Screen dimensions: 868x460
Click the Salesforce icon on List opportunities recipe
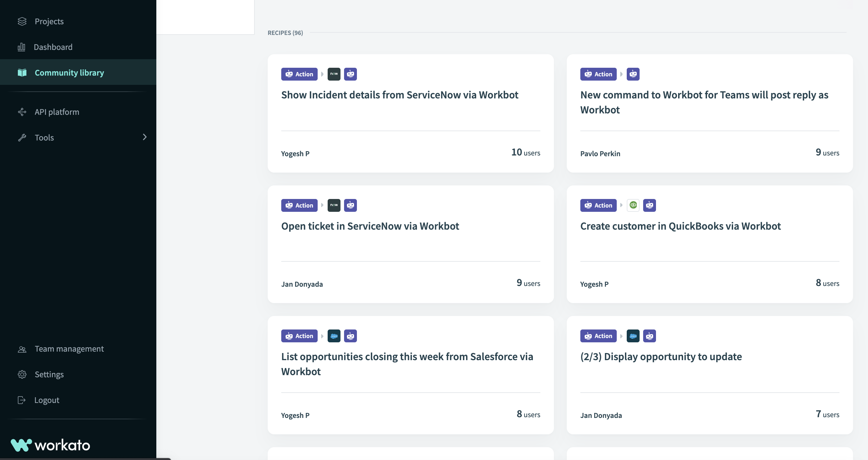click(334, 336)
